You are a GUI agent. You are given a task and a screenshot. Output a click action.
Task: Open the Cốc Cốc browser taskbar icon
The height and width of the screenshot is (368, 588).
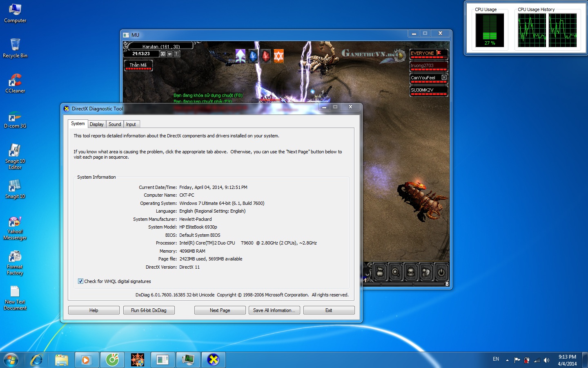112,360
